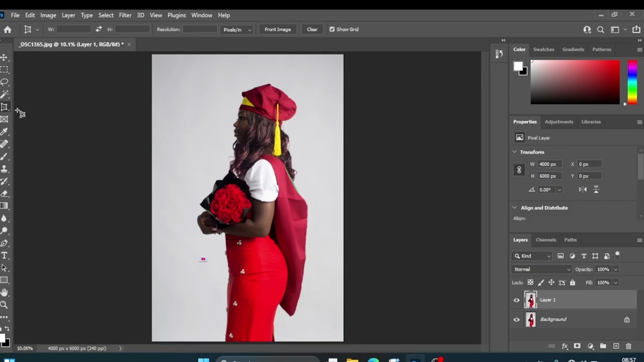The image size is (644, 362).
Task: Select the Magic Wand tool
Action: 4,95
